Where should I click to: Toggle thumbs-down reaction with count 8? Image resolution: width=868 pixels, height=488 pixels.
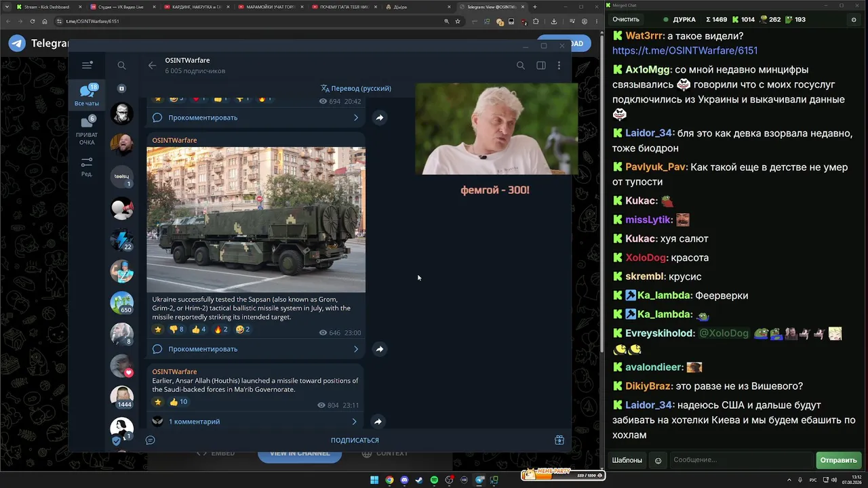176,329
